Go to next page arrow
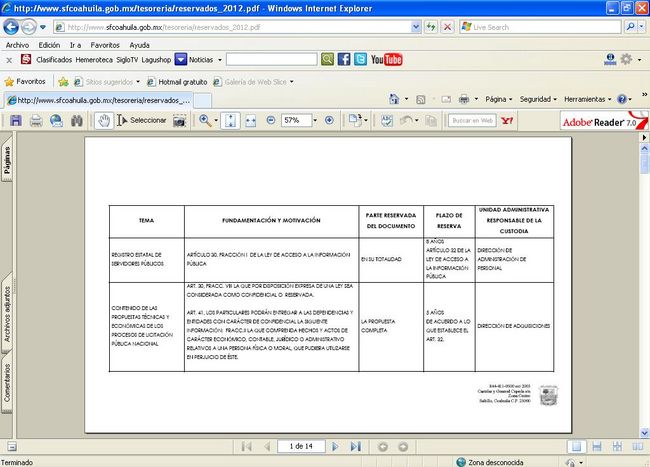 coord(335,446)
